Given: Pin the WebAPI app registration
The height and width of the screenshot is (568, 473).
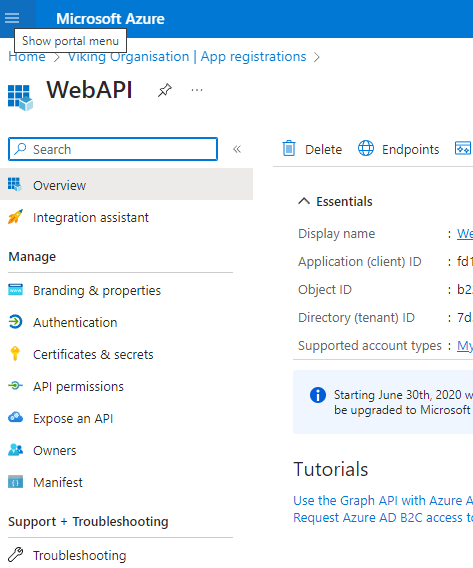Looking at the screenshot, I should point(165,90).
